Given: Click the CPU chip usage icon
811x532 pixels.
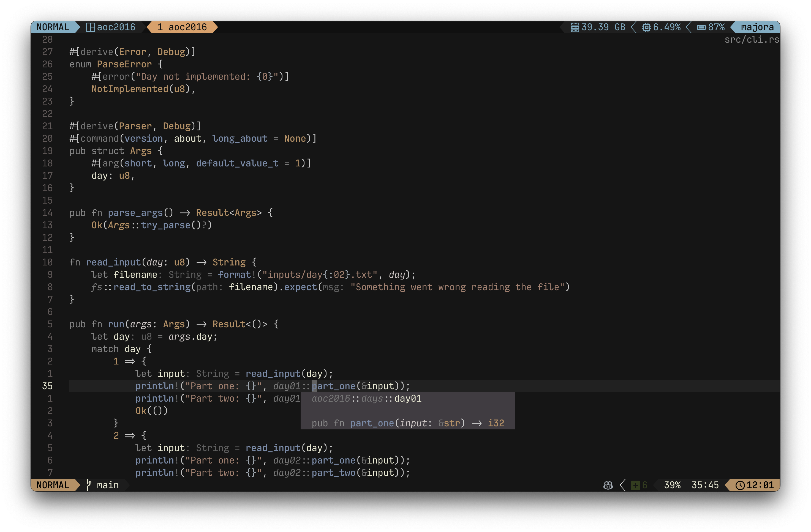Looking at the screenshot, I should (646, 27).
